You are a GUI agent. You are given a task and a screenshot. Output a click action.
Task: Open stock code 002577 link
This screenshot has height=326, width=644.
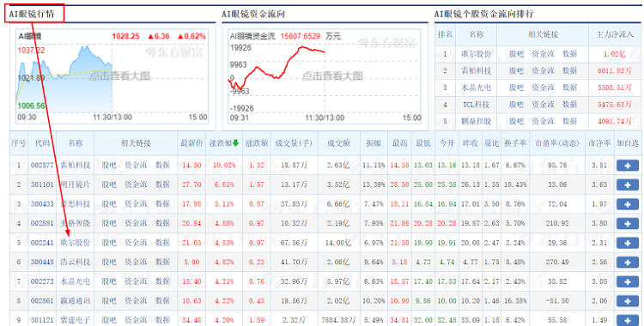[42, 166]
